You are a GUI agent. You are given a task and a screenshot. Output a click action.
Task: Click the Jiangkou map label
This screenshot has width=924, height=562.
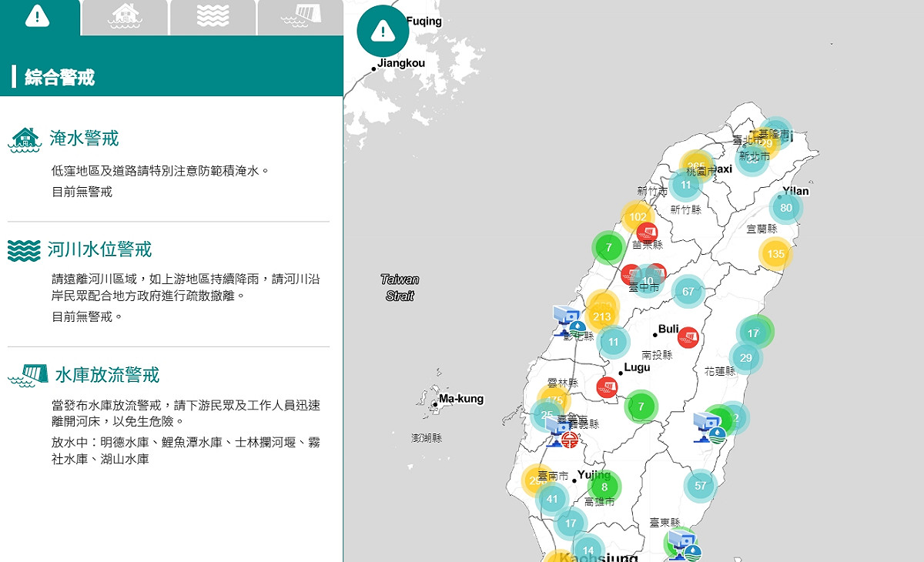pyautogui.click(x=401, y=63)
